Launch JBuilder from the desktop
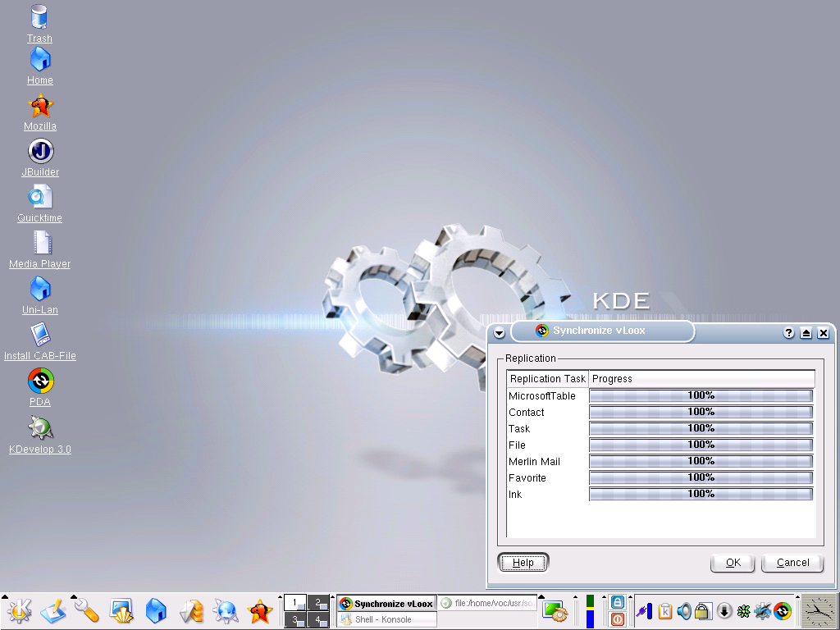Screen dimensions: 840x630 click(39, 157)
